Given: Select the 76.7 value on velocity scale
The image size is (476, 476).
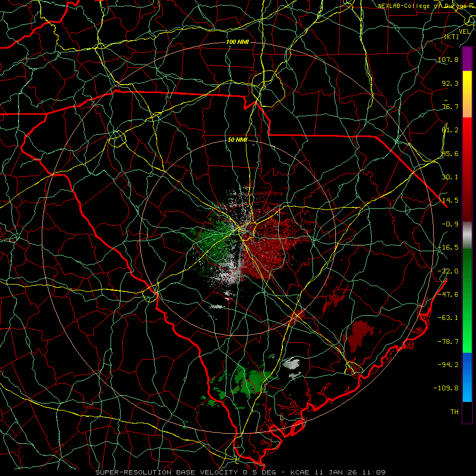Looking at the screenshot, I should click(x=450, y=106).
